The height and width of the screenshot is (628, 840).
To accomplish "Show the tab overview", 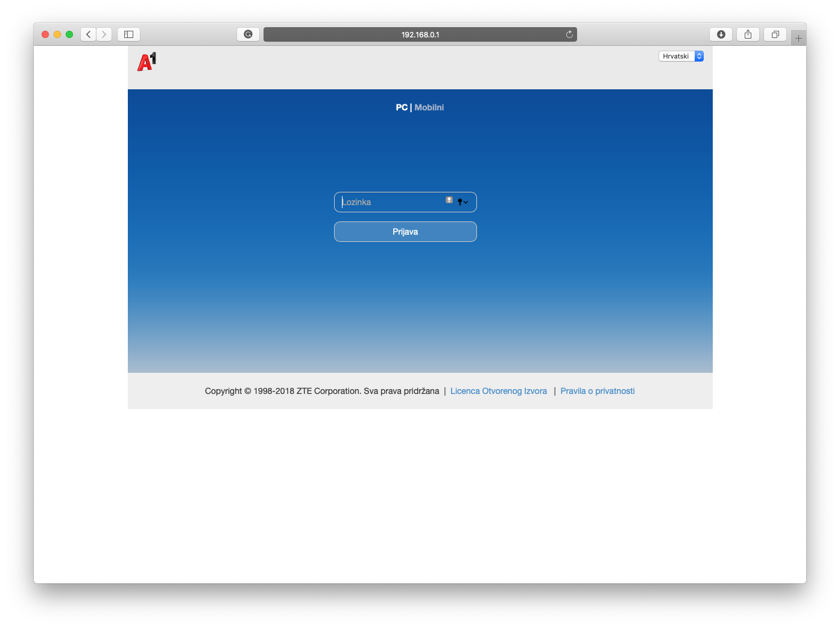I will pos(775,34).
